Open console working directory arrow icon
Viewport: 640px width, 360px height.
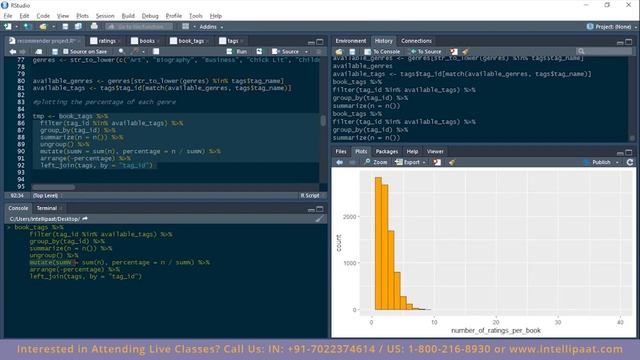coord(85,219)
